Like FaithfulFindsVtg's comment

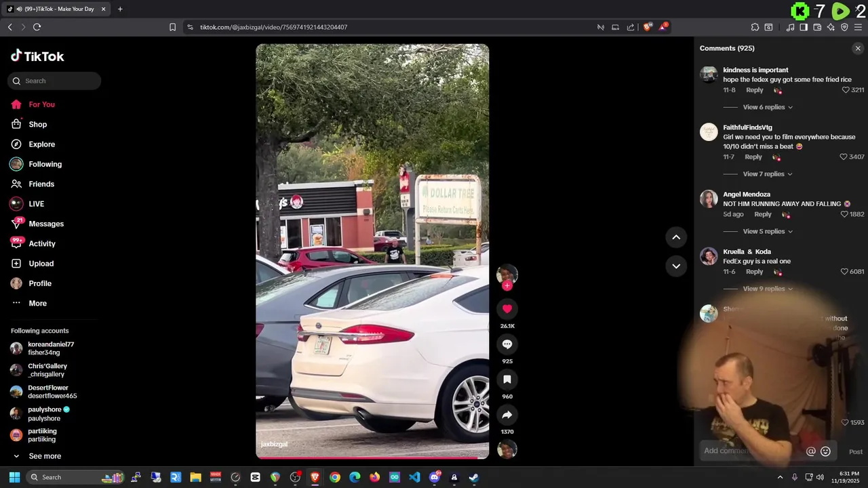pos(844,157)
